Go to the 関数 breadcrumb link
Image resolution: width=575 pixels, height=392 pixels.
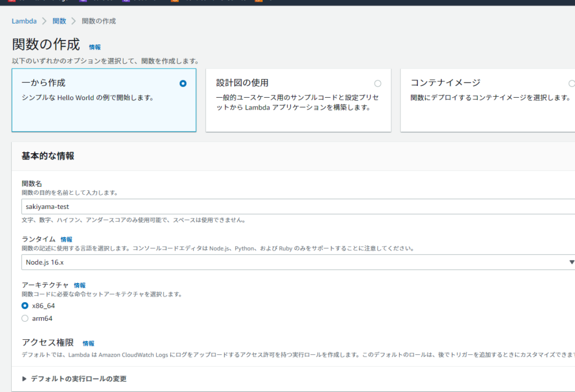[x=59, y=21]
